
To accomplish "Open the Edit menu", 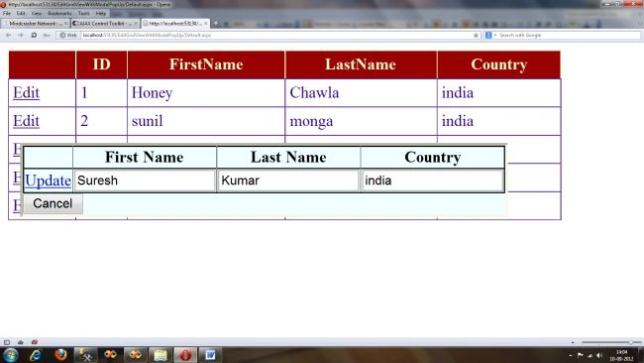I will click(x=21, y=13).
